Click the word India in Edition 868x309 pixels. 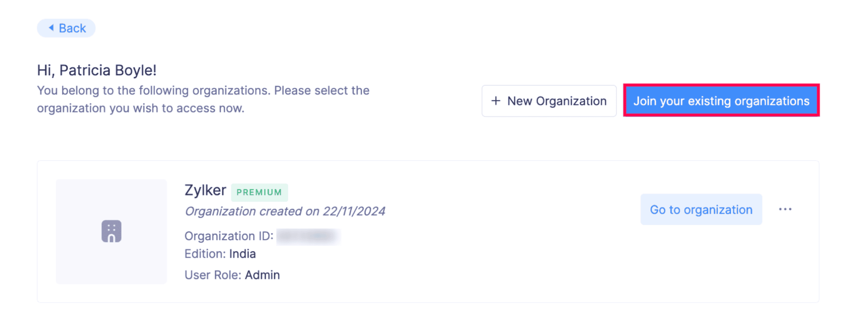click(x=242, y=254)
